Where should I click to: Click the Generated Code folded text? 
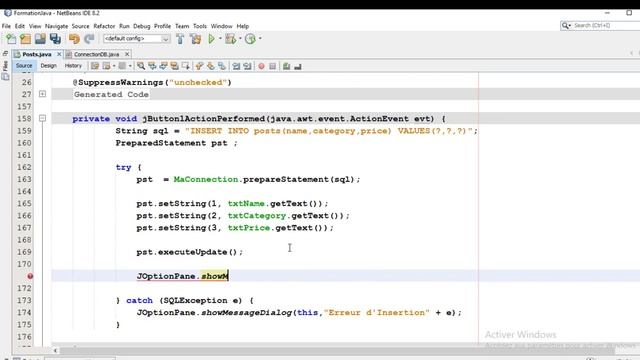tap(111, 94)
